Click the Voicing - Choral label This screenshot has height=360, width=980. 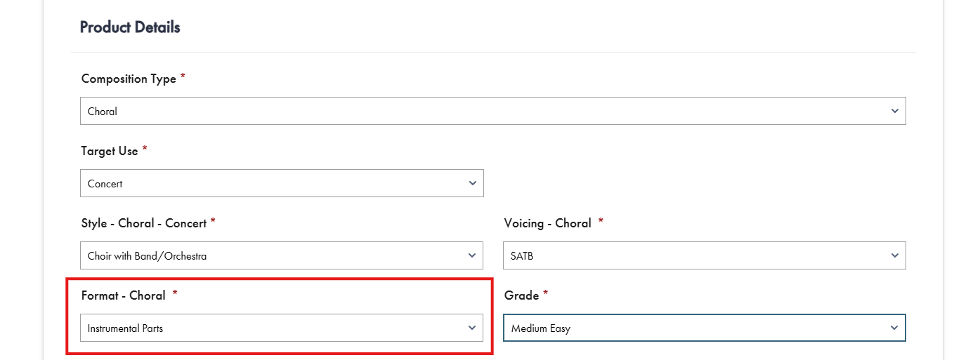pos(547,223)
